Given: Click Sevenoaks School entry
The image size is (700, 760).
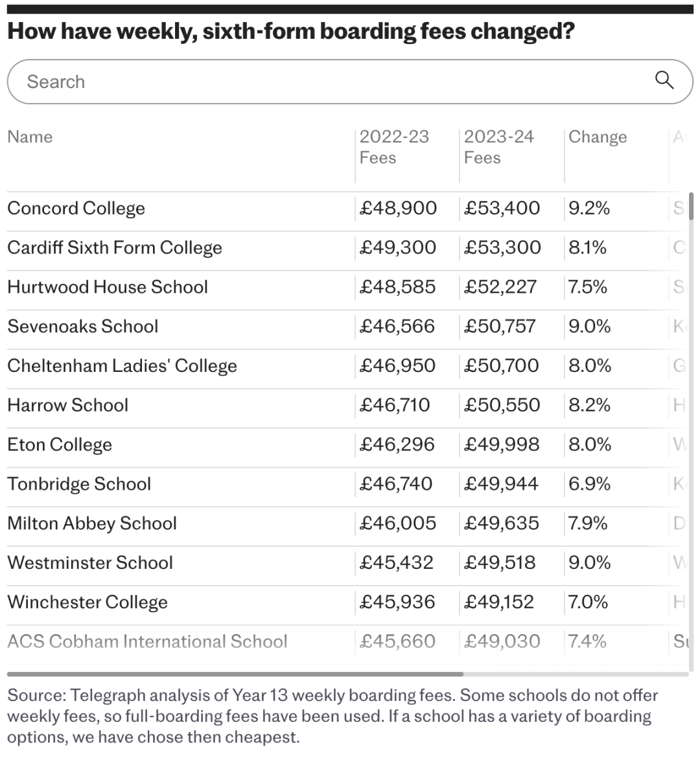Looking at the screenshot, I should (x=83, y=327).
